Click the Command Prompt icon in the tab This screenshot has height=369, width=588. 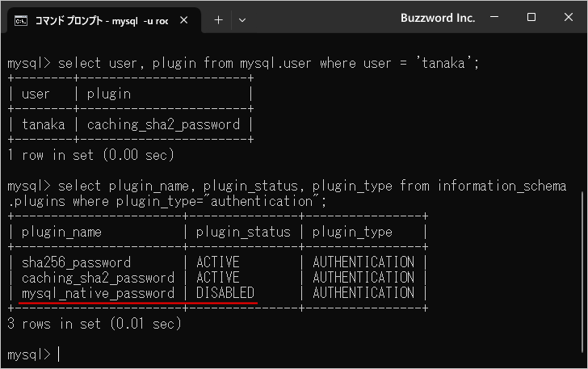coord(21,19)
